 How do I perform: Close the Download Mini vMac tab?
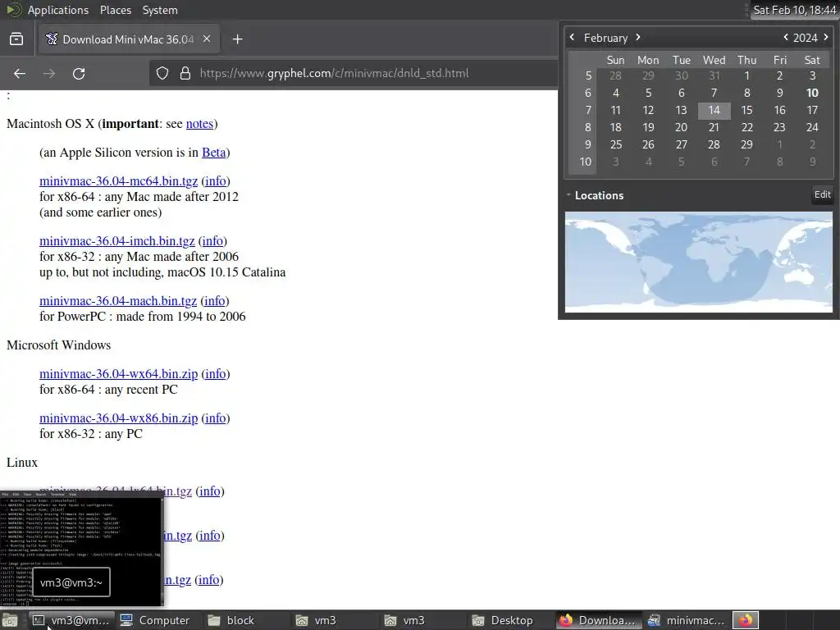(x=207, y=39)
